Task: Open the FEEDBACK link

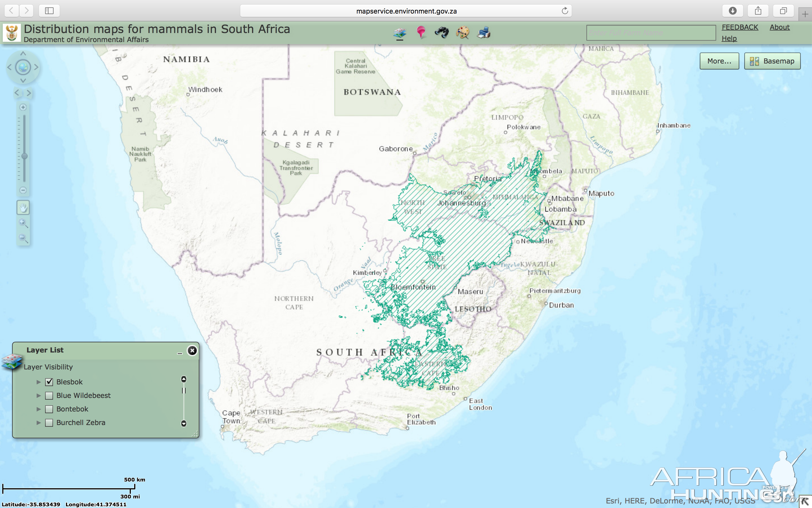Action: [740, 27]
